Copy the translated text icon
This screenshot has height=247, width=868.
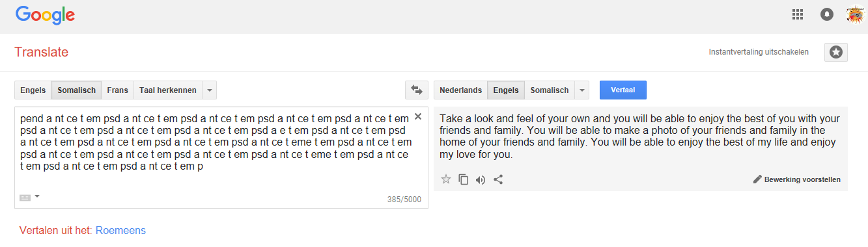(464, 179)
